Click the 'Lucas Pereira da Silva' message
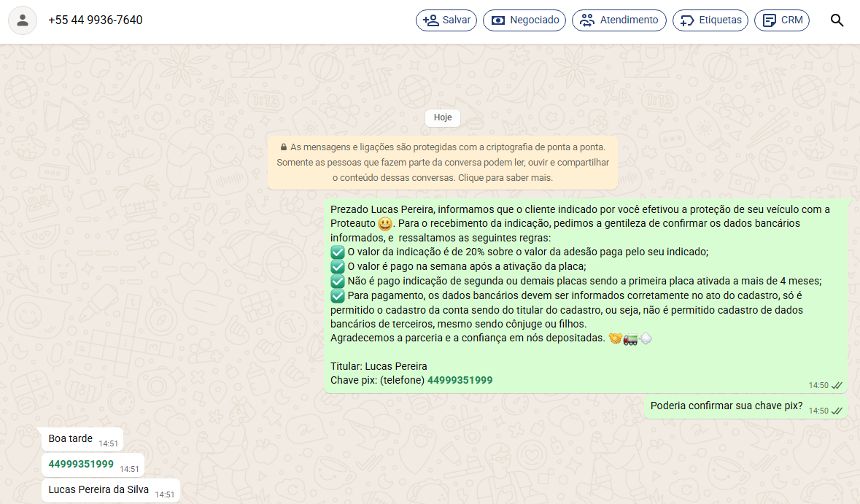 tap(98, 490)
